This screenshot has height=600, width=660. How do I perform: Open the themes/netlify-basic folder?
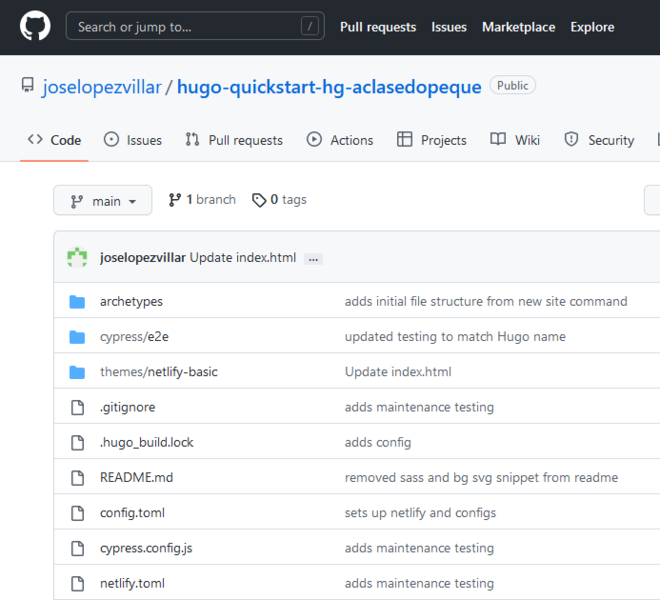159,372
